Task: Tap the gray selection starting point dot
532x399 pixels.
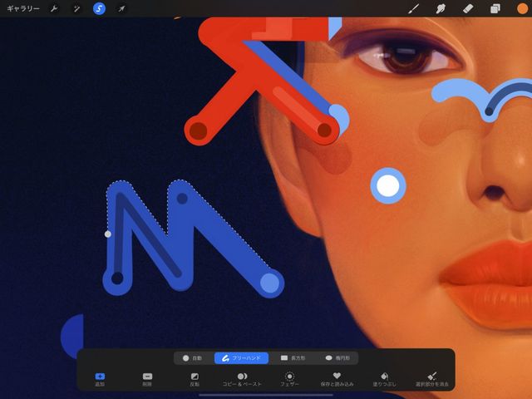Action: point(108,234)
